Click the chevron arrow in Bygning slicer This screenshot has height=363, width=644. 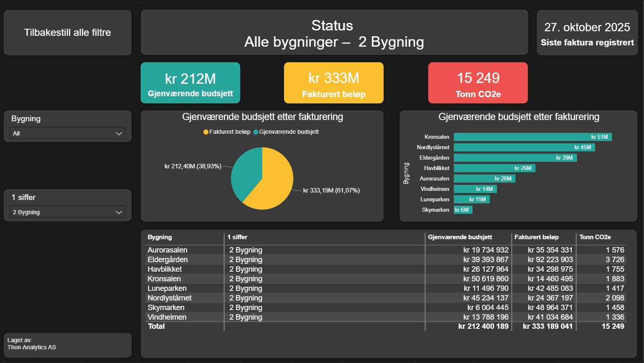click(x=119, y=133)
